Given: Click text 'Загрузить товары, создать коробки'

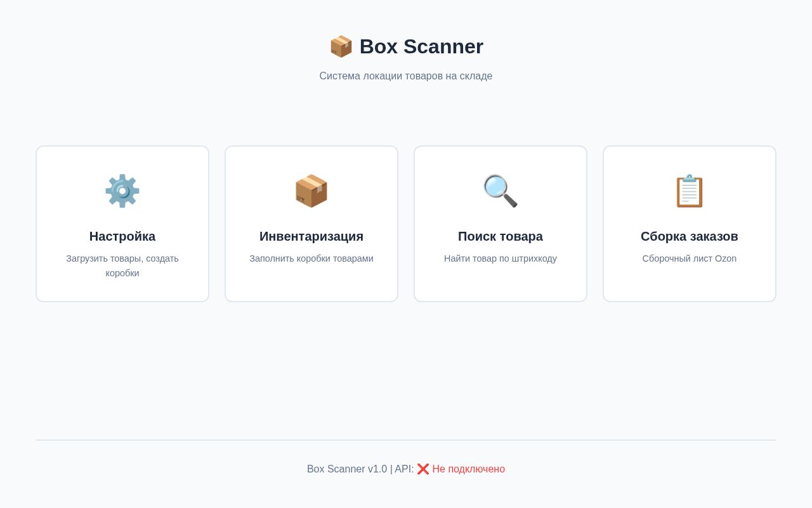Looking at the screenshot, I should pyautogui.click(x=122, y=265).
